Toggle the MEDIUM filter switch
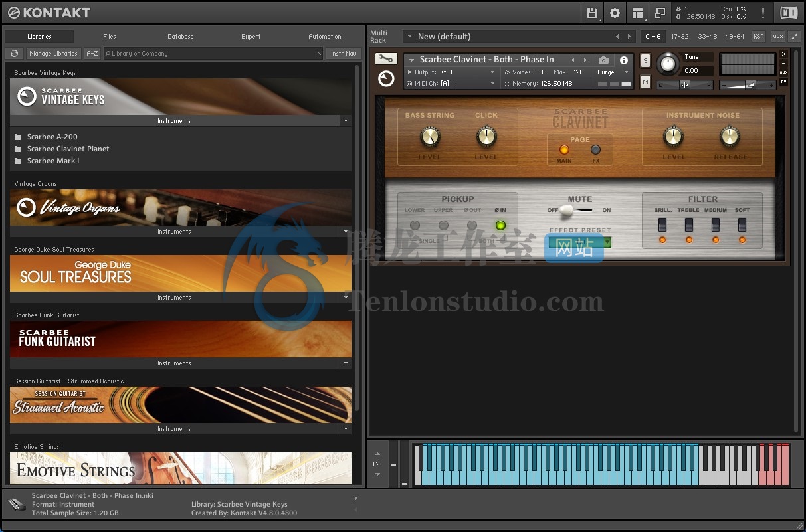 [716, 225]
